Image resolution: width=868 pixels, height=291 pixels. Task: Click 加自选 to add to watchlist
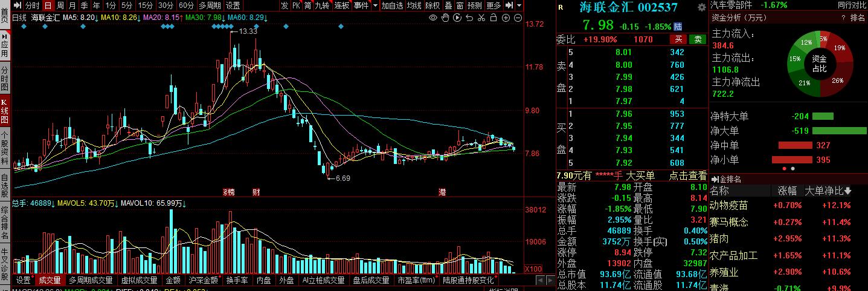[x=393, y=5]
